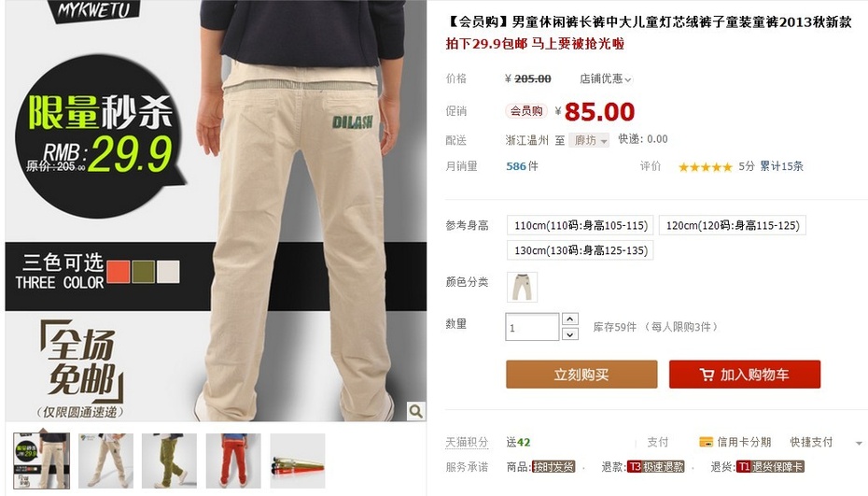This screenshot has height=496, width=868.
Task: View the orange pants thumbnail
Action: tap(233, 461)
